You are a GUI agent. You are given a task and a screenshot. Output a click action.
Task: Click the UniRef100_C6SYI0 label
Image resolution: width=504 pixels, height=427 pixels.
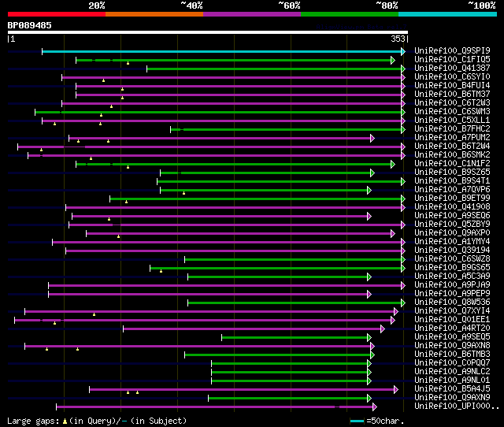click(452, 77)
